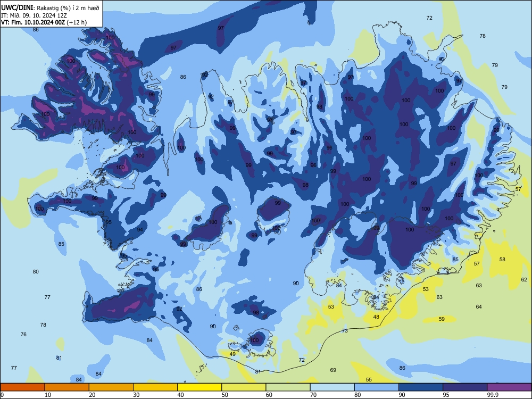Click the bright yellow 40–50 legend swatch
The width and height of the screenshot is (532, 399).
click(199, 387)
